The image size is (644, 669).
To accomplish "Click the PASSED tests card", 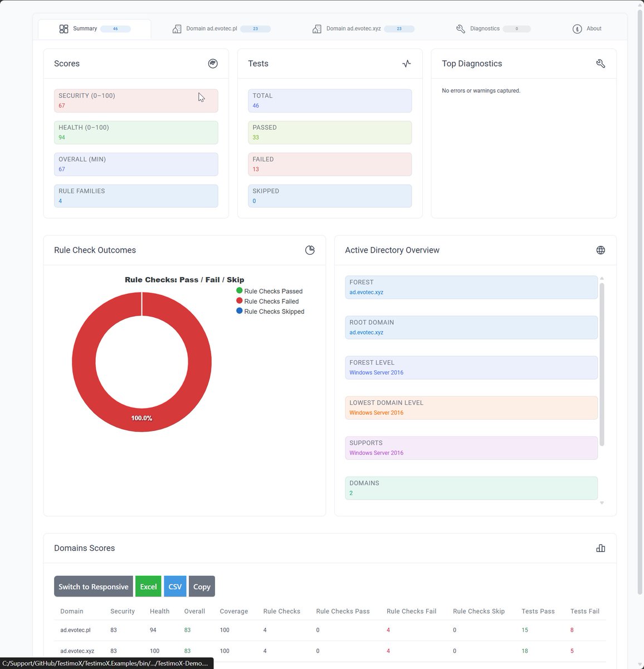I will tap(330, 133).
